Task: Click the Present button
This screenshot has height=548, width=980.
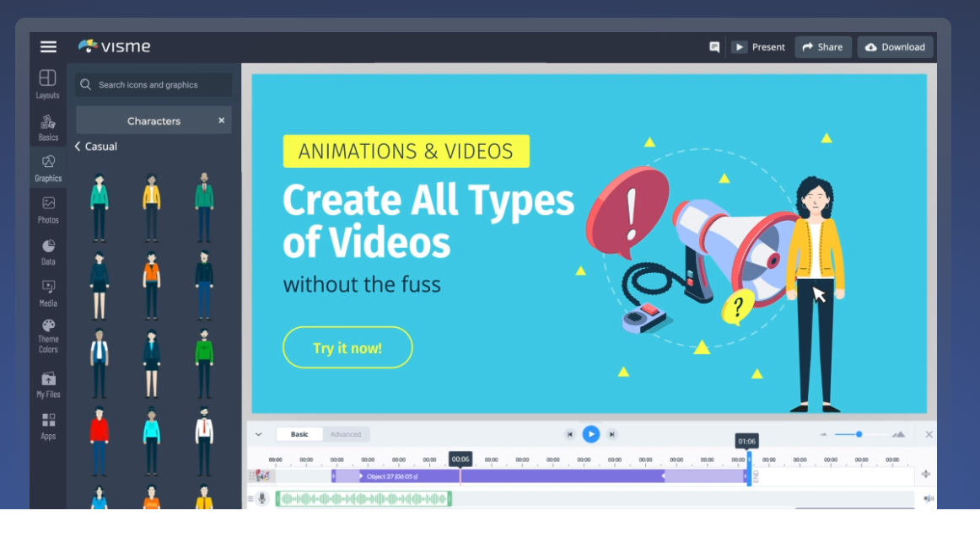Action: click(758, 47)
